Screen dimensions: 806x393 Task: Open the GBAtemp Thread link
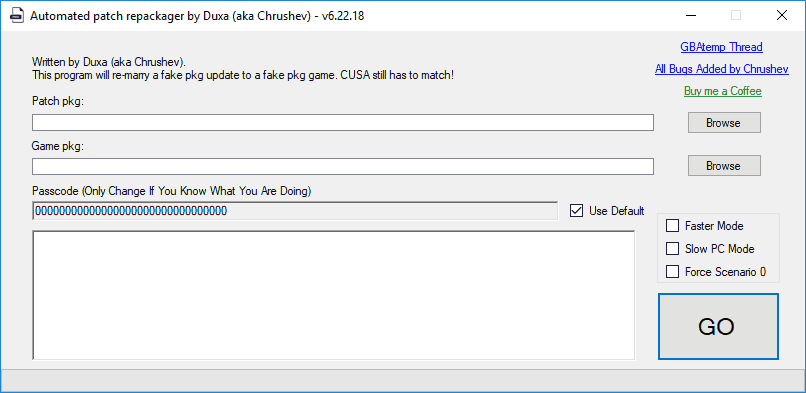click(721, 47)
